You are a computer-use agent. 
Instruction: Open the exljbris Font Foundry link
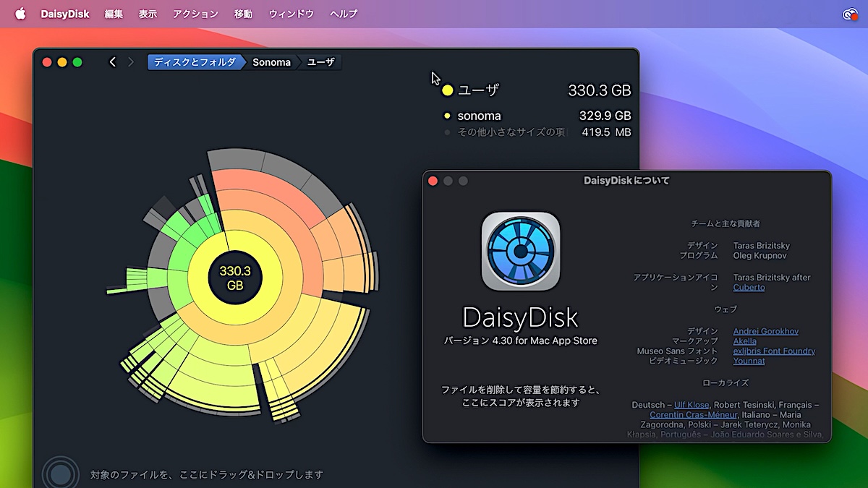(774, 351)
